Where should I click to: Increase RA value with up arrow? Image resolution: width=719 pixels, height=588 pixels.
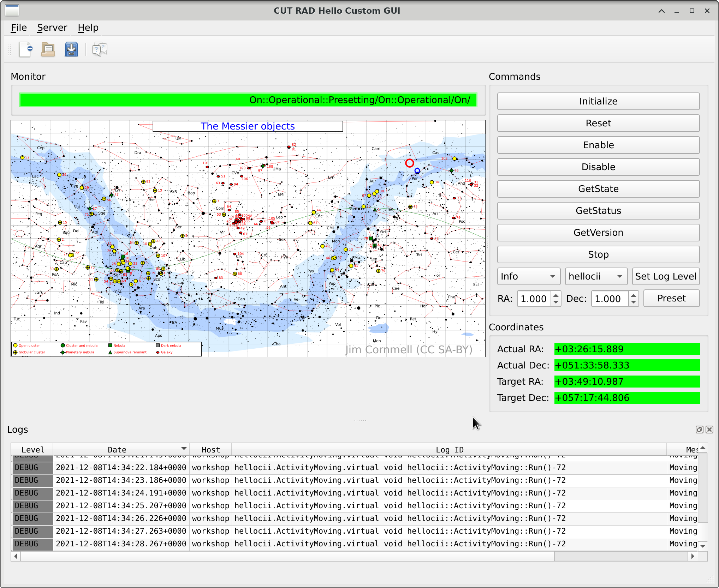(556, 295)
